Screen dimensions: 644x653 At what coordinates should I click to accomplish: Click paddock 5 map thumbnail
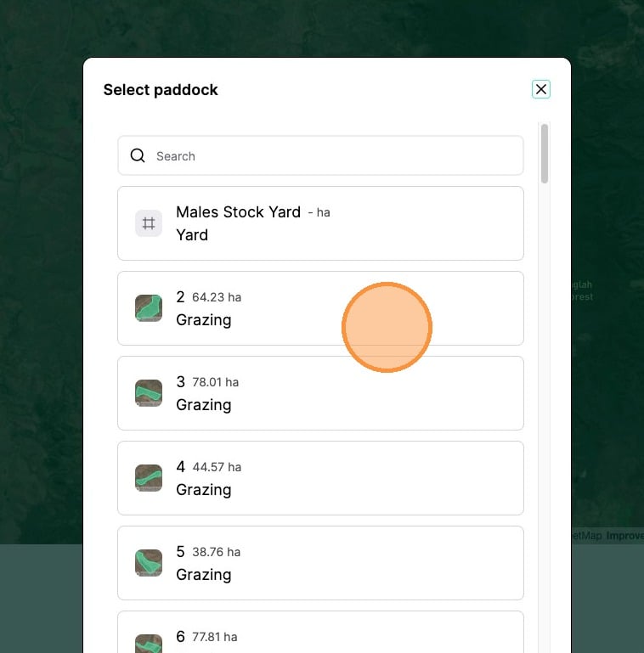[x=149, y=563]
